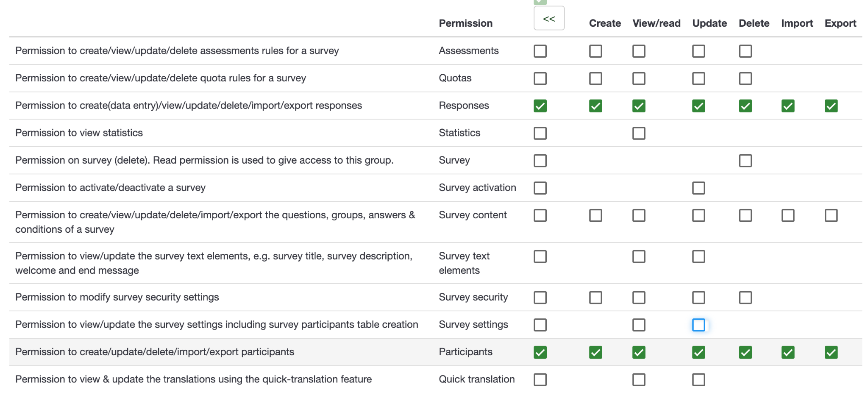Check Import permission for Survey content
868x404 pixels.
[787, 215]
